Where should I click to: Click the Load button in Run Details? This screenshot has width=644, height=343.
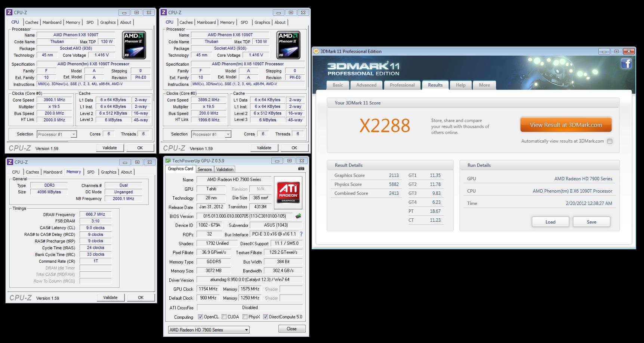tap(550, 222)
